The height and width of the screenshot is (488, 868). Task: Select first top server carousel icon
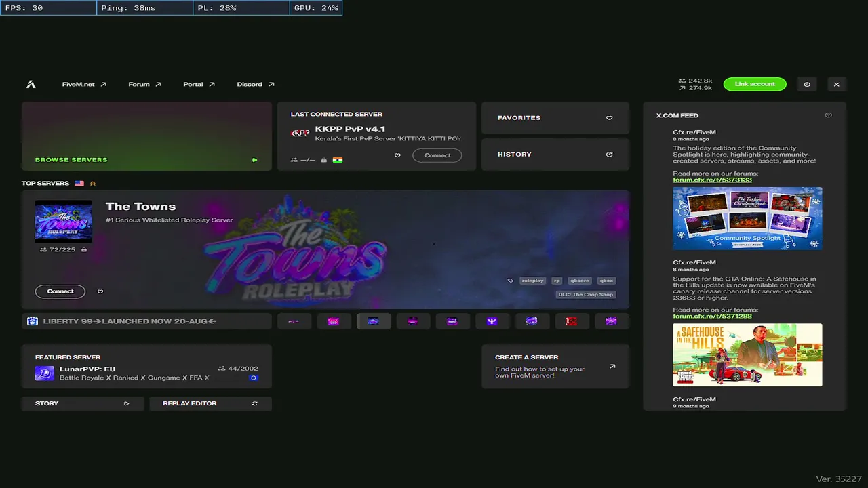[294, 321]
